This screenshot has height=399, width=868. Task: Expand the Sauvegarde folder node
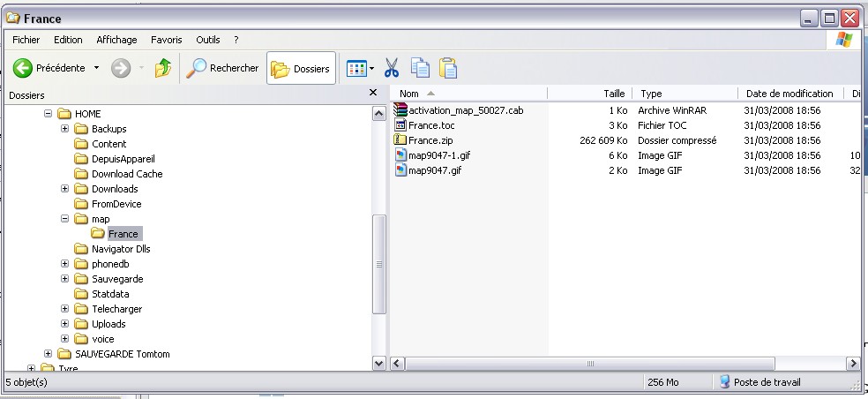tap(64, 279)
